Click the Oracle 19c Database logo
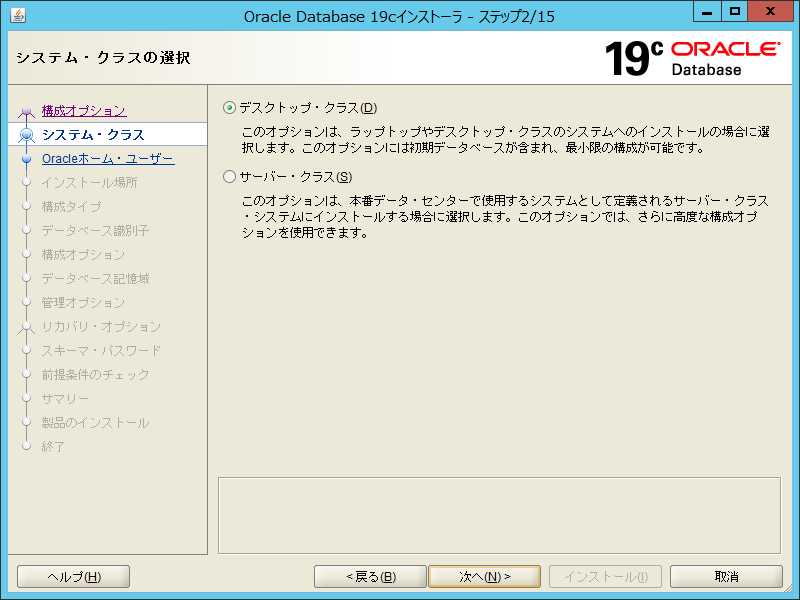 coord(692,58)
